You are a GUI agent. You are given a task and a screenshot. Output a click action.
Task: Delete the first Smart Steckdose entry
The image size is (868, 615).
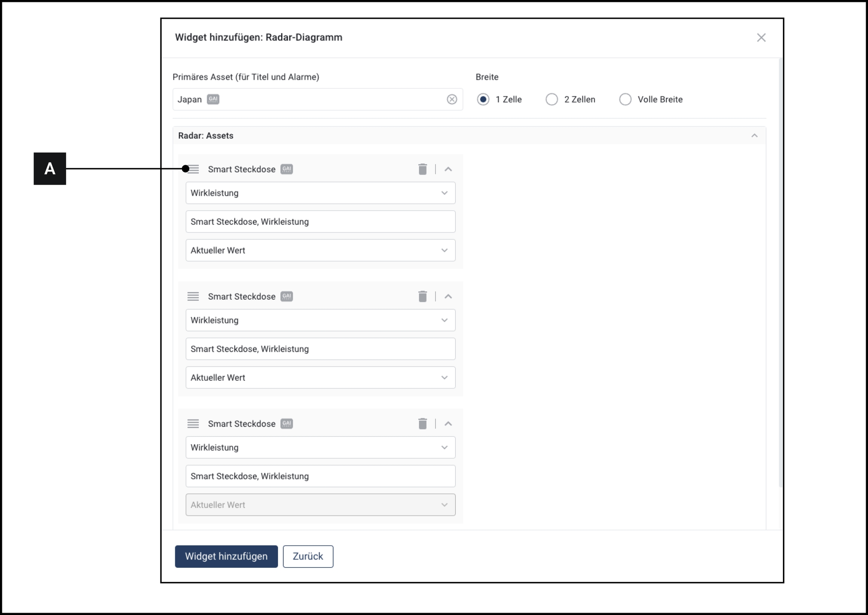tap(422, 169)
